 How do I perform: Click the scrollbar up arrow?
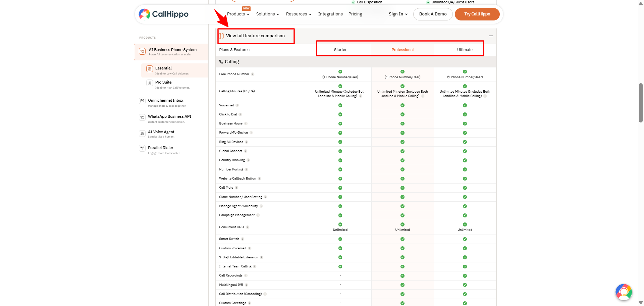(641, 3)
